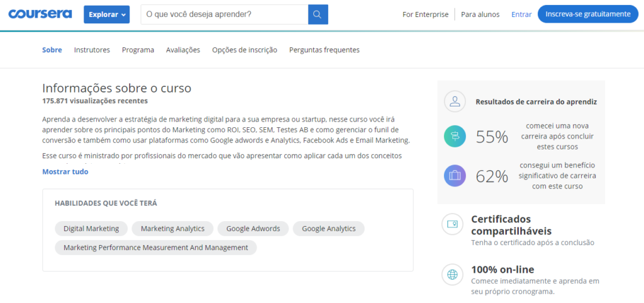
Task: Click the Entrar login link
Action: (521, 14)
